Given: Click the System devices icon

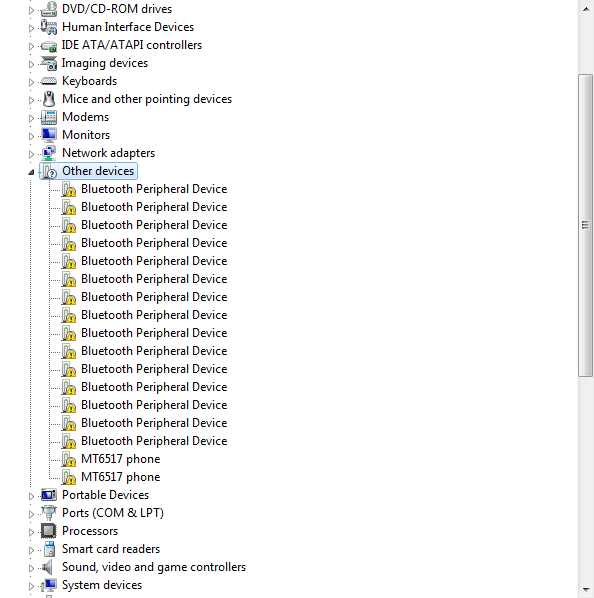Looking at the screenshot, I should click(49, 585).
